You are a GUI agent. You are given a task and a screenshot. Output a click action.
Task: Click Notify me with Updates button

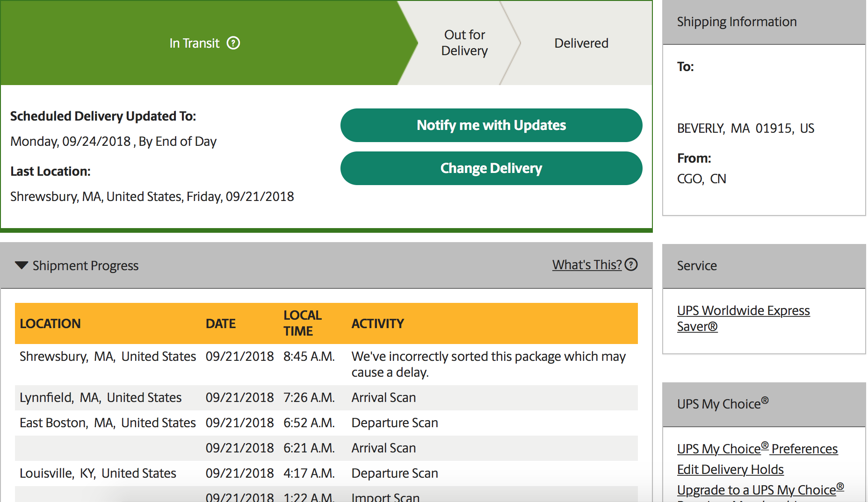[491, 125]
